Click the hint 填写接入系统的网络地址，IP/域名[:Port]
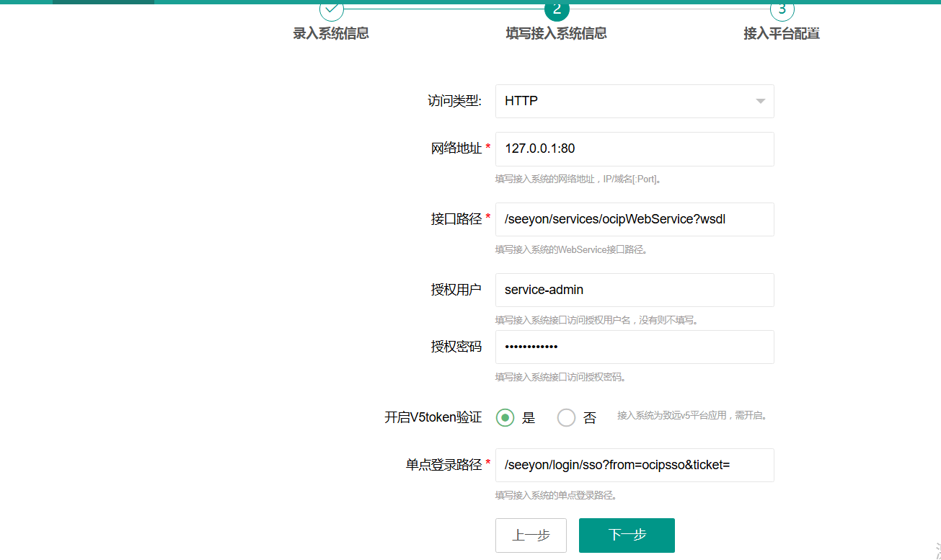Image resolution: width=941 pixels, height=560 pixels. (x=578, y=179)
